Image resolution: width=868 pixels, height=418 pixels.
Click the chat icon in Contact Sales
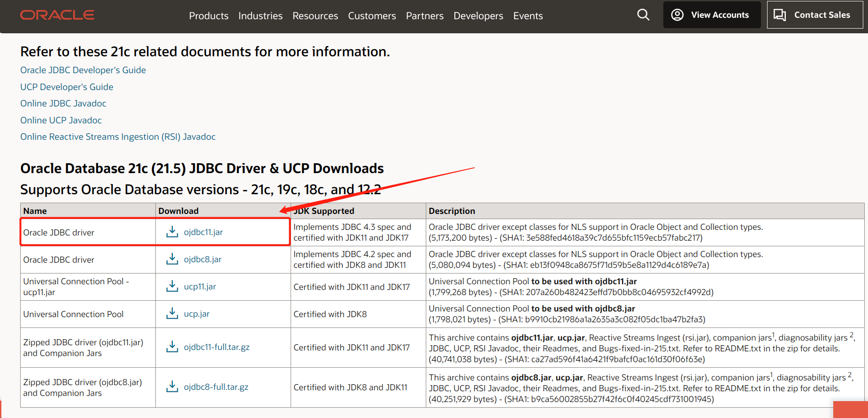[780, 15]
